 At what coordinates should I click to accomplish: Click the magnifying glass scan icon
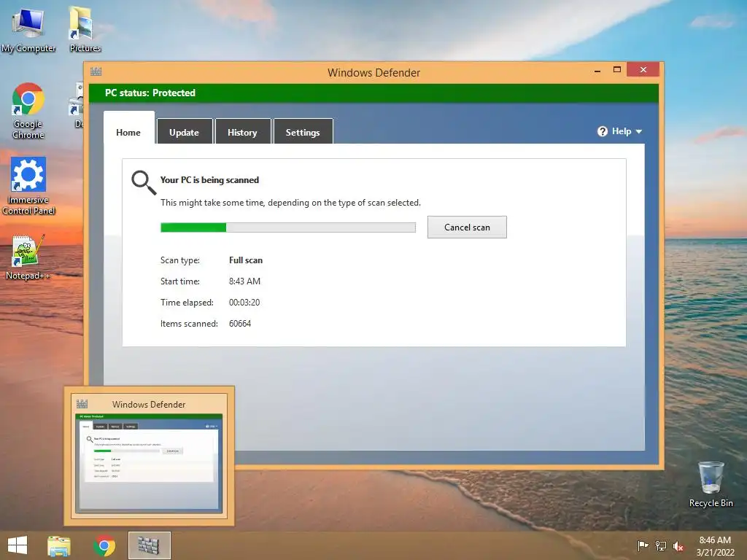[144, 183]
